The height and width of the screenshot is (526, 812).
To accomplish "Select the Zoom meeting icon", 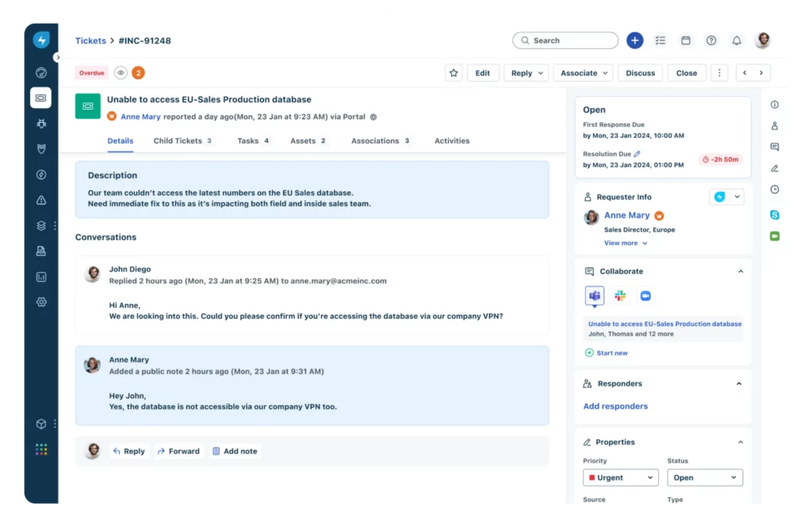I will (x=645, y=296).
